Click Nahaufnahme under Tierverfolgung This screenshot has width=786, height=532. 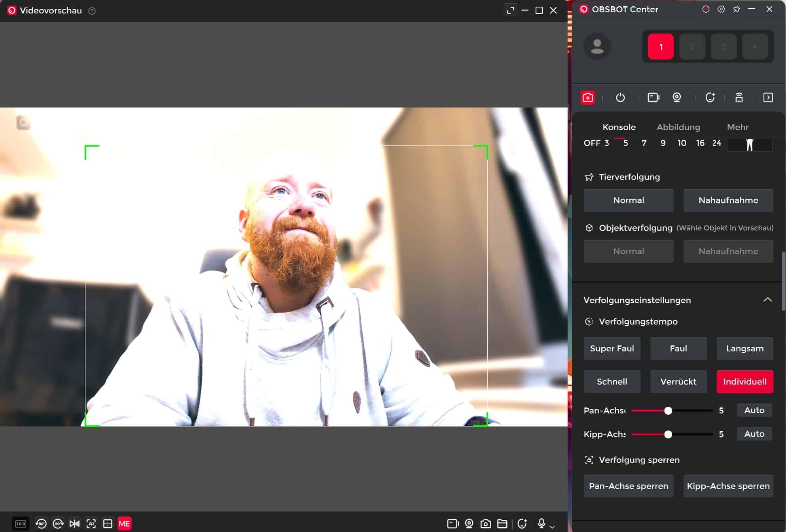[728, 200]
